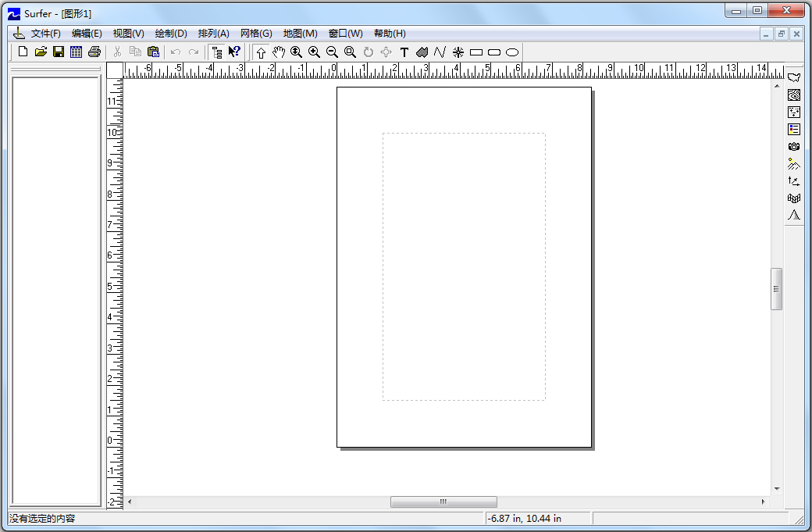
Task: Click the Paste clipboard icon
Action: (153, 52)
